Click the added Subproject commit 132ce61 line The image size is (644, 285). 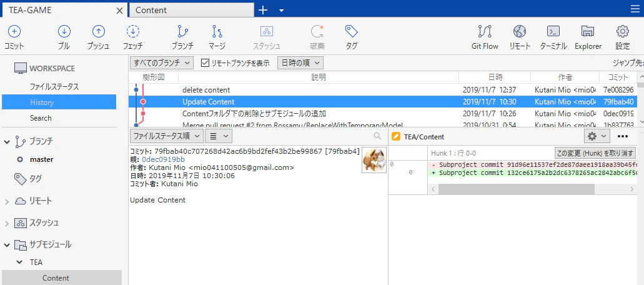click(x=533, y=173)
